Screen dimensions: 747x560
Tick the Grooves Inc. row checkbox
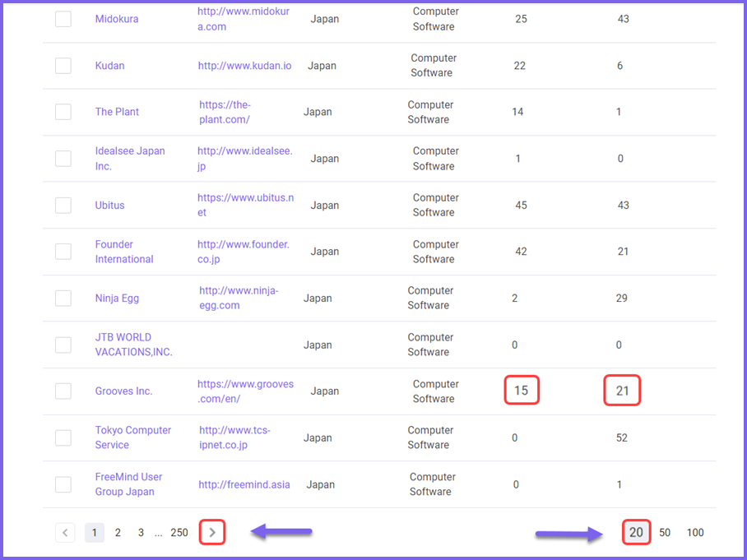point(63,391)
